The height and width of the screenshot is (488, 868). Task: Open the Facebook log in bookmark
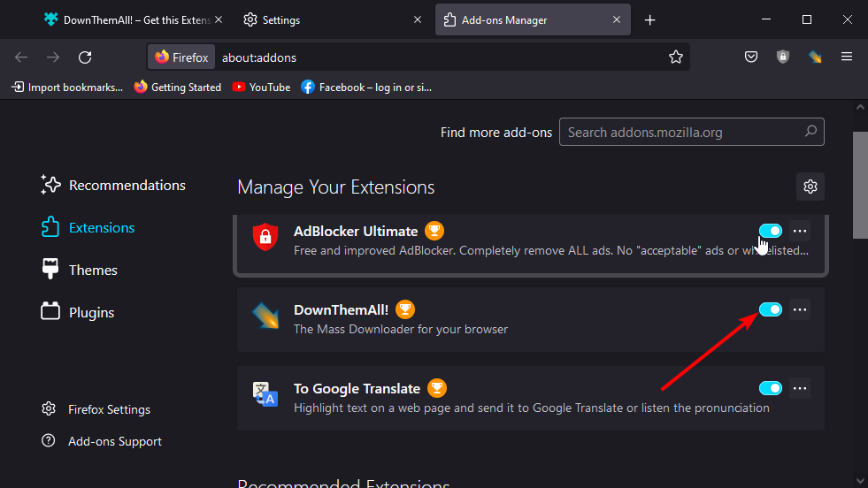(x=366, y=88)
